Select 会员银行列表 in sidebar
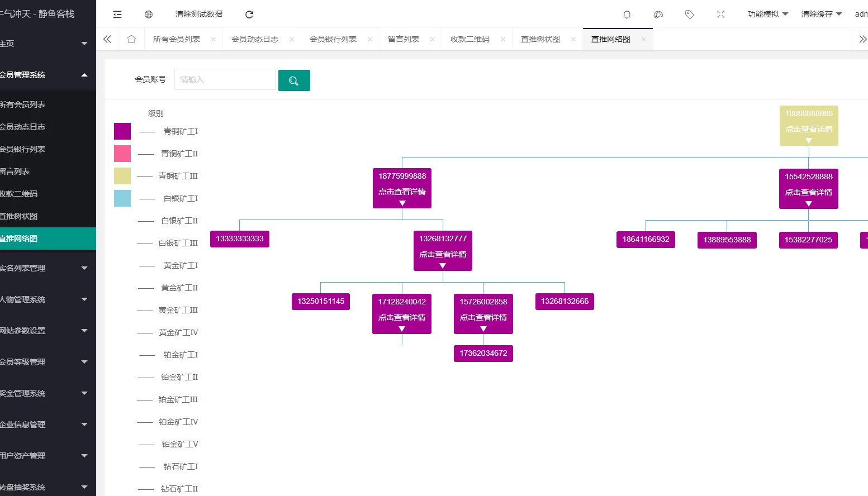The width and height of the screenshot is (868, 496). coord(23,149)
